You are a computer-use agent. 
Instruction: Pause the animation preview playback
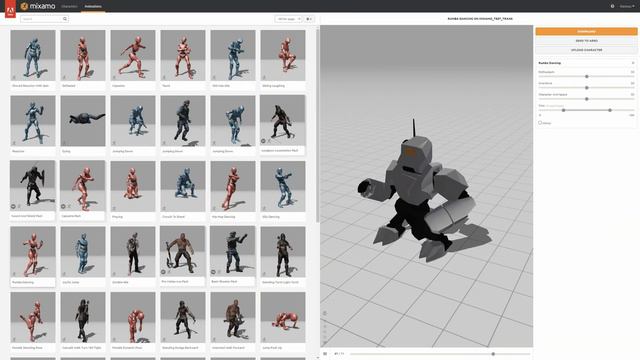pos(325,353)
